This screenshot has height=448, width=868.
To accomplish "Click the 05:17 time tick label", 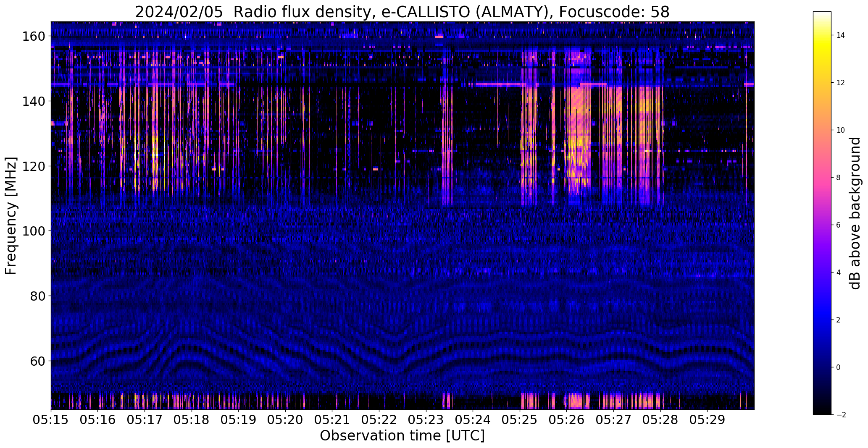I will [145, 420].
